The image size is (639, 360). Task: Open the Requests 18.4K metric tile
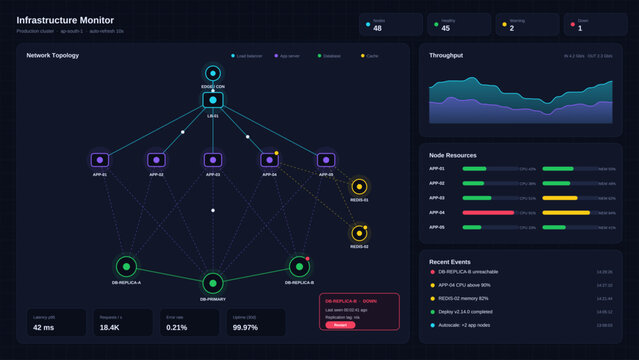click(123, 322)
